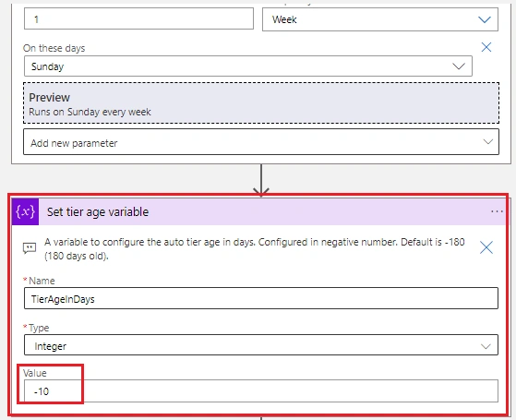Viewport: 516px width, 420px height.
Task: Click the TierAgeInDays name field
Action: click(261, 298)
